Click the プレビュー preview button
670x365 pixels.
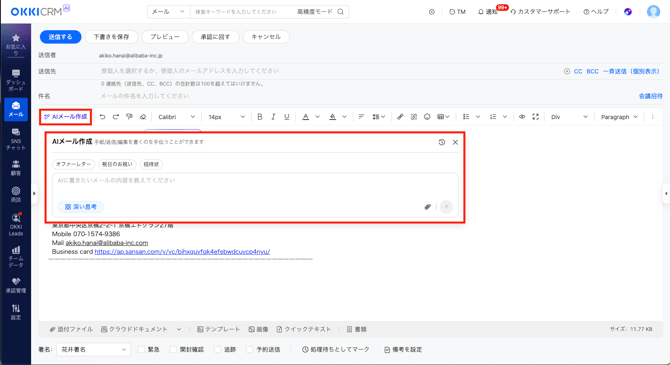pos(165,37)
